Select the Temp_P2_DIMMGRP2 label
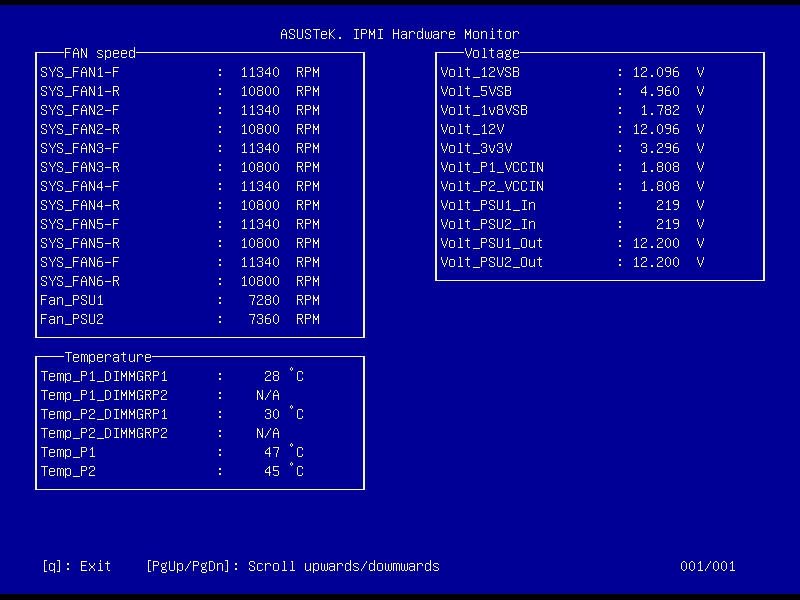The height and width of the screenshot is (600, 800). tap(104, 433)
